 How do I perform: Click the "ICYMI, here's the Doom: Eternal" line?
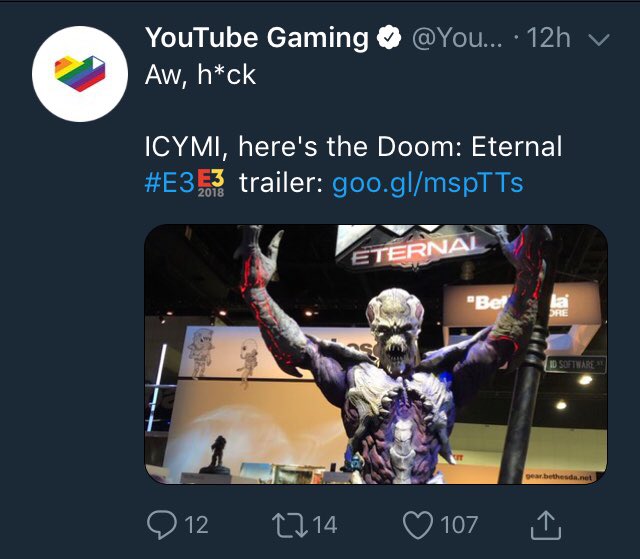353,146
